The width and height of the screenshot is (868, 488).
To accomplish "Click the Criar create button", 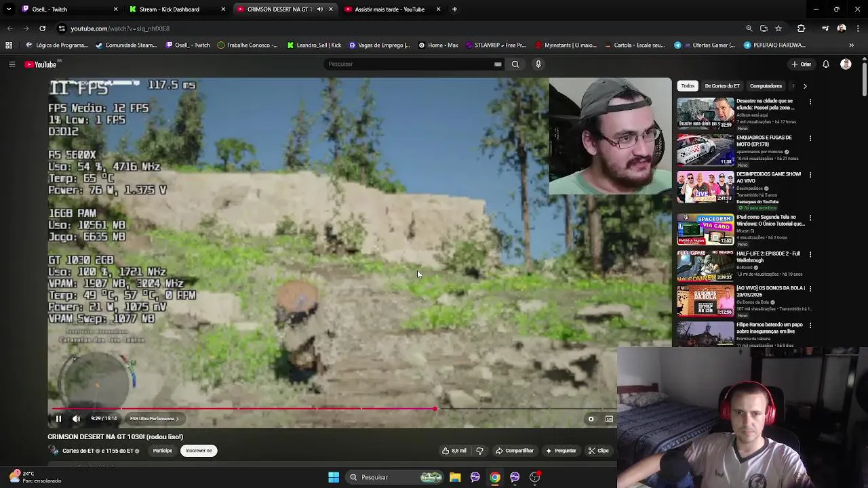I will click(802, 64).
